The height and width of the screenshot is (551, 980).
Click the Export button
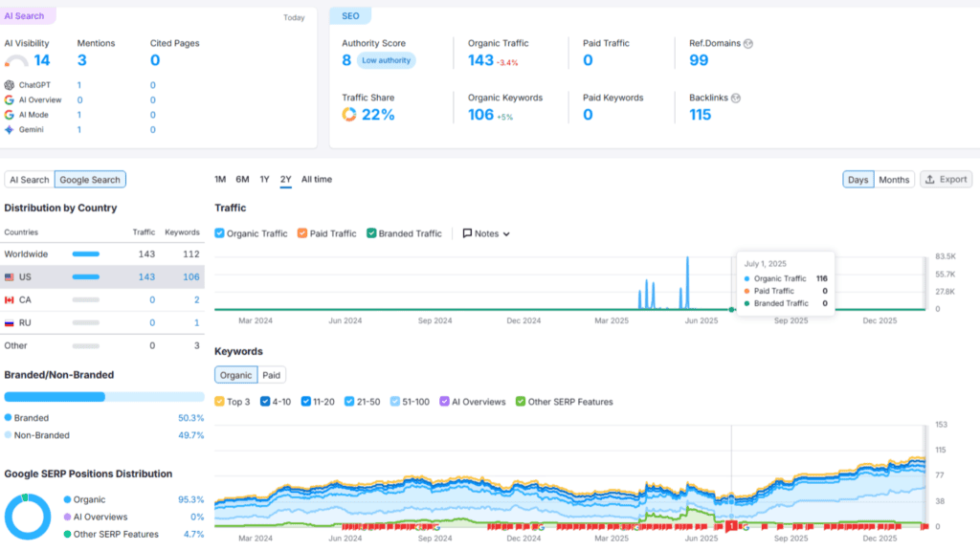pos(945,179)
